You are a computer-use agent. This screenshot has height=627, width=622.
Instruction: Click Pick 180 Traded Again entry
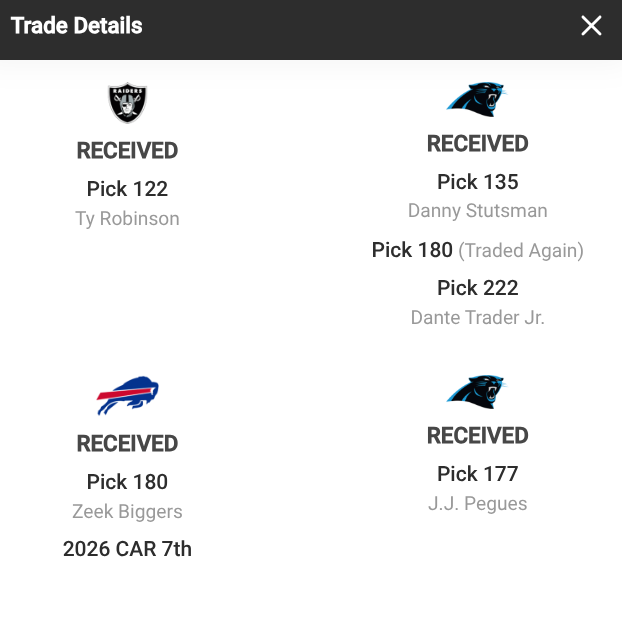(478, 250)
